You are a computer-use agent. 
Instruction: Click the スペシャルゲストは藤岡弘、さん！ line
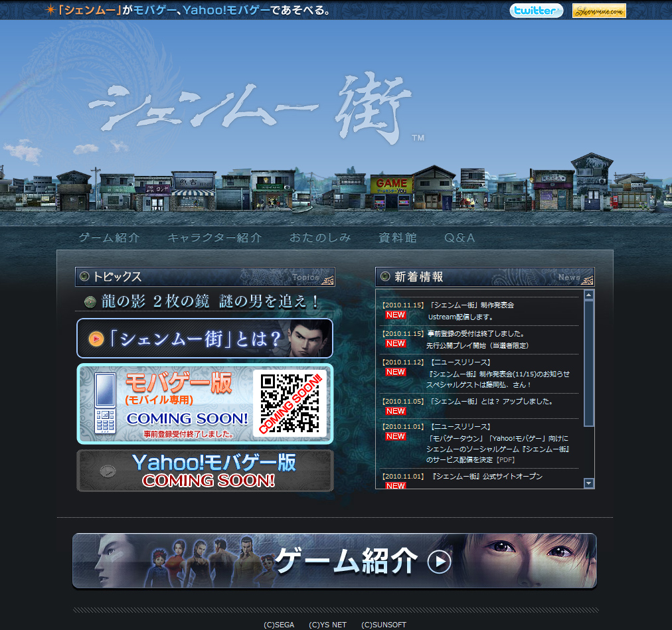coord(478,385)
